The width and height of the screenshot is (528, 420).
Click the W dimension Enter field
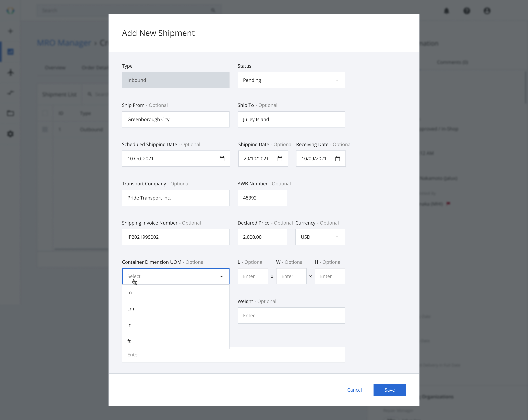[291, 276]
